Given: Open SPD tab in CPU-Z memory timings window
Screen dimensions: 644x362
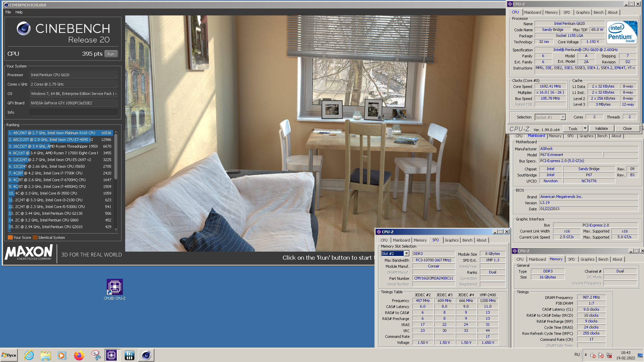Looking at the screenshot, I should (x=571, y=259).
